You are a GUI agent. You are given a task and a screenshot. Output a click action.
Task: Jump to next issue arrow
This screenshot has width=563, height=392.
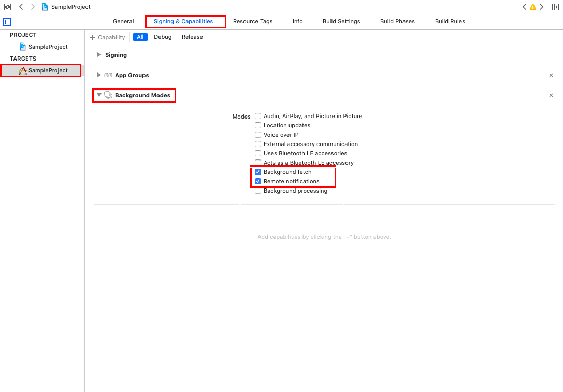coord(541,7)
